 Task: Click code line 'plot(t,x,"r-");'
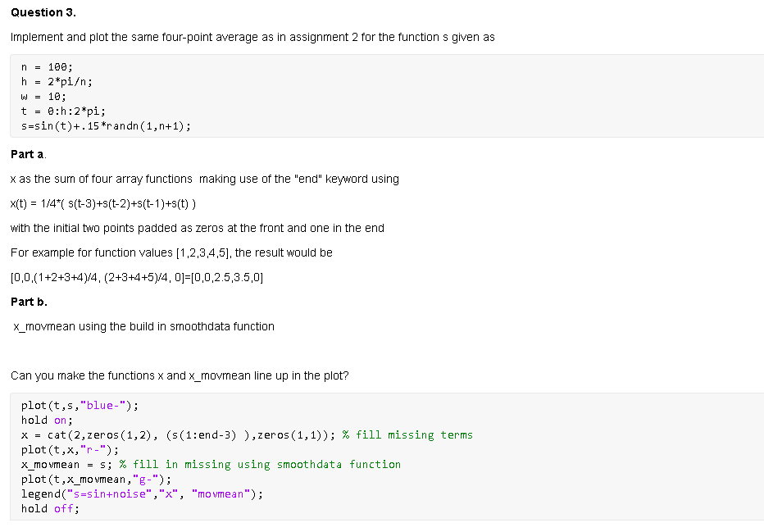70,450
